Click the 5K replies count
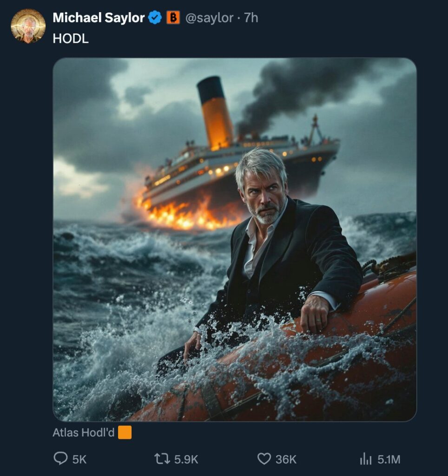 click(x=79, y=459)
